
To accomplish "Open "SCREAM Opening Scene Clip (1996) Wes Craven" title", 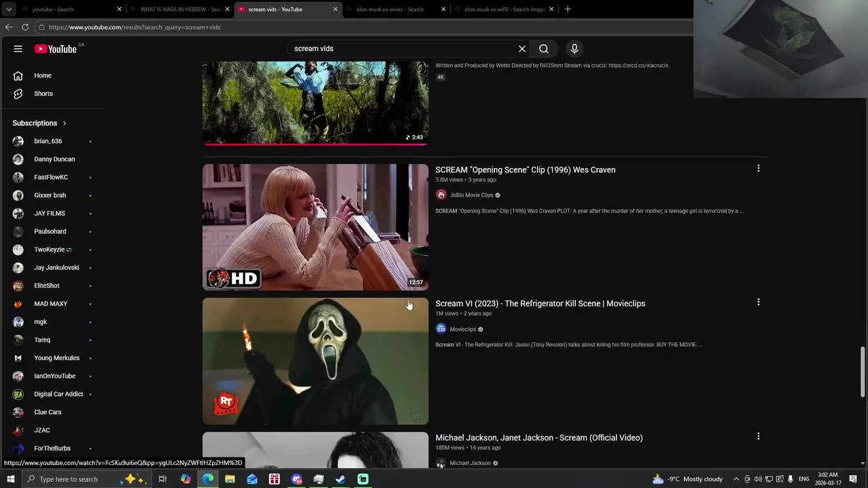I will tap(526, 170).
